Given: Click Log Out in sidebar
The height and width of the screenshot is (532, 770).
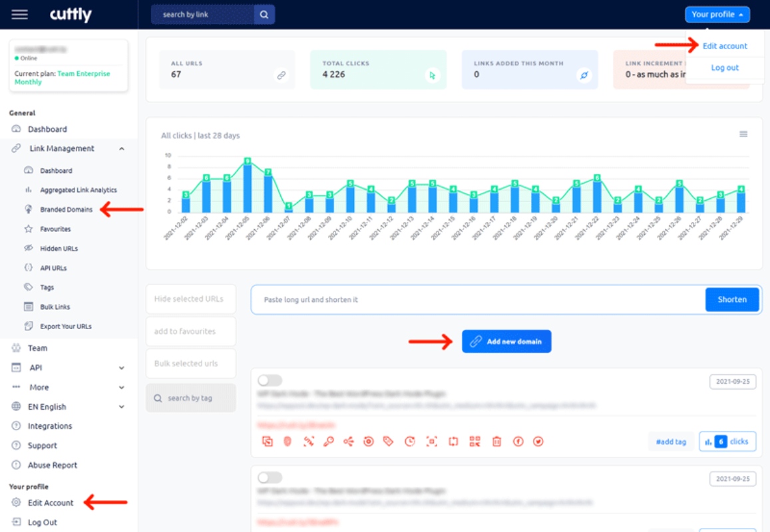Looking at the screenshot, I should (x=42, y=523).
